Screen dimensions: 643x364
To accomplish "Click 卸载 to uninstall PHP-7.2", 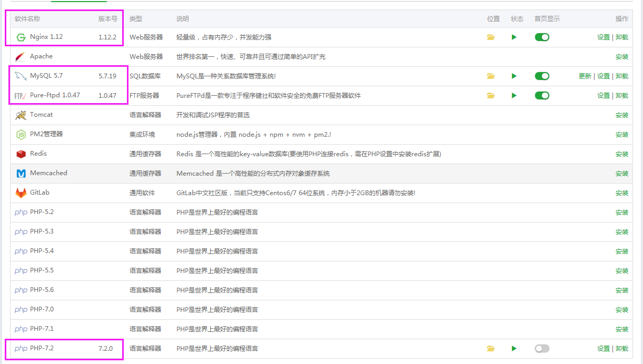I will tap(622, 349).
